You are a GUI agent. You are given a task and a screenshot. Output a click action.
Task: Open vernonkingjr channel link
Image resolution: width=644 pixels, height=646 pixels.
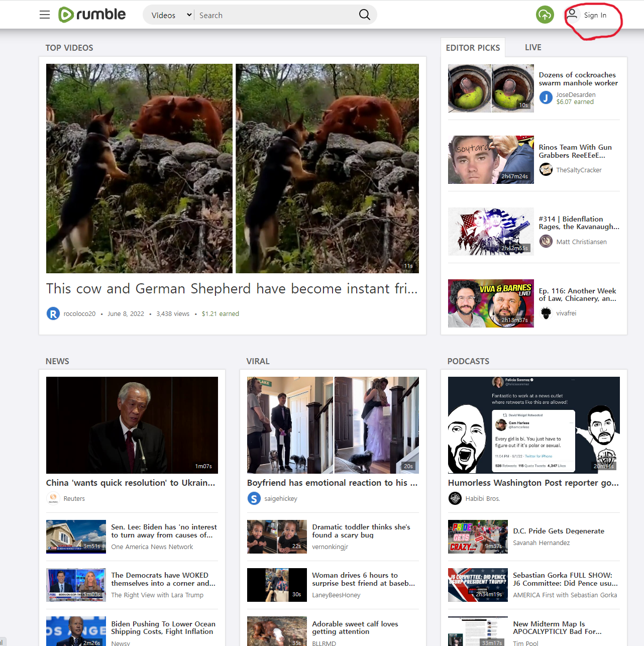coord(330,547)
